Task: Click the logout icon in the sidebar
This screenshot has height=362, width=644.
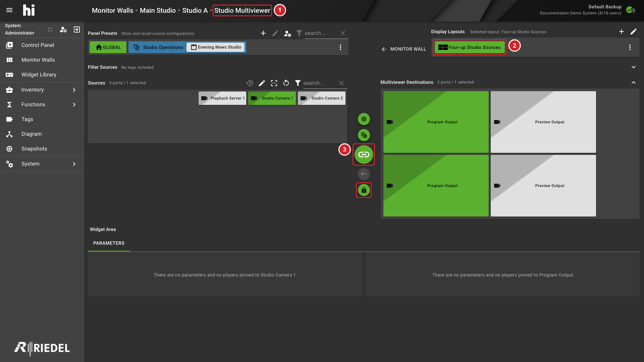Action: click(x=77, y=29)
